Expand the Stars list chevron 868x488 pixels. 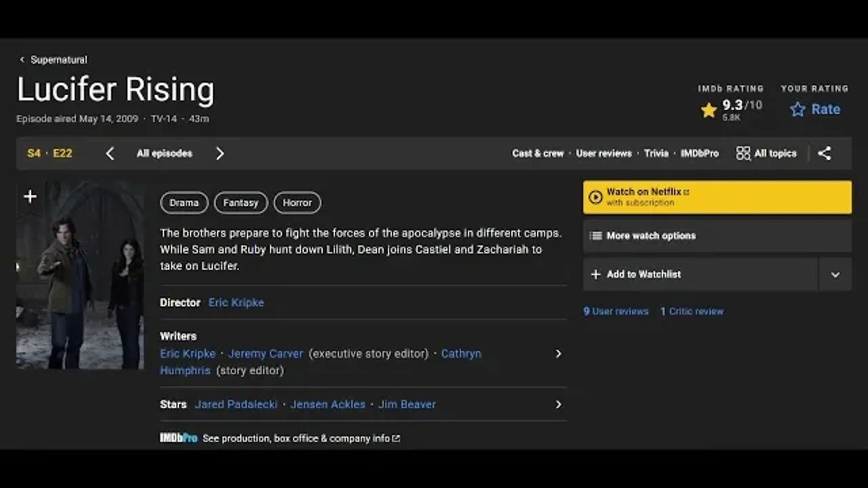click(558, 404)
